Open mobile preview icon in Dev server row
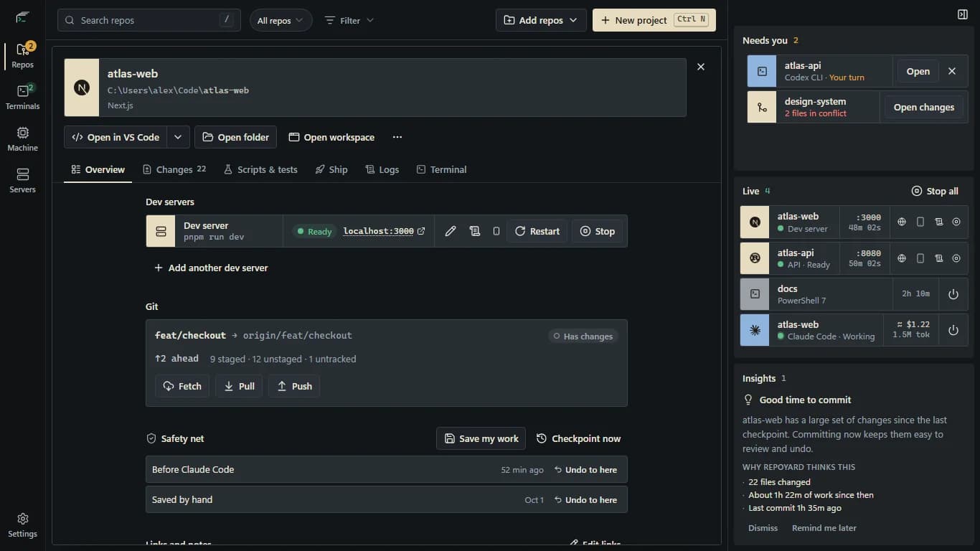Screen dimensions: 980x551 click(x=496, y=231)
